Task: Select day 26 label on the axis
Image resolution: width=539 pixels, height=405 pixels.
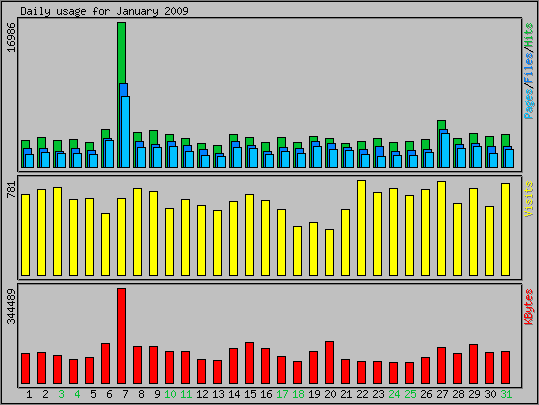Action: pos(426,394)
